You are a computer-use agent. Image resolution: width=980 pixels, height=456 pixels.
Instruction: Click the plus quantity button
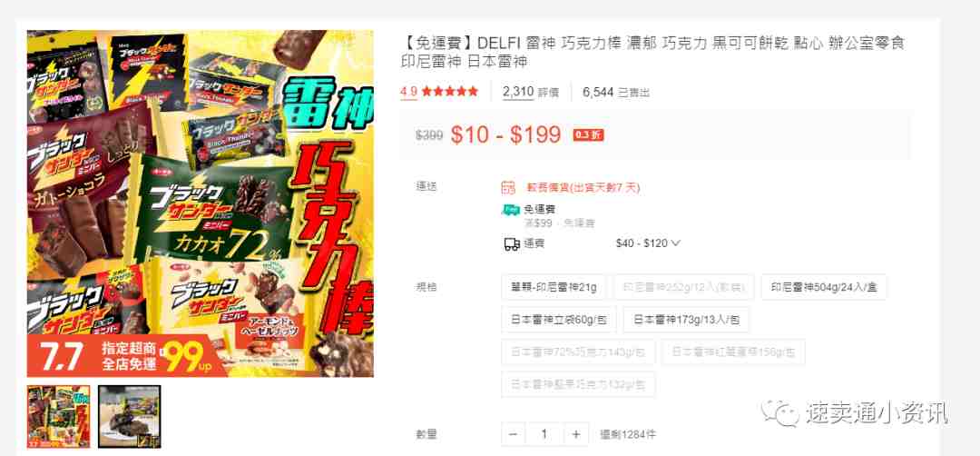(x=576, y=434)
